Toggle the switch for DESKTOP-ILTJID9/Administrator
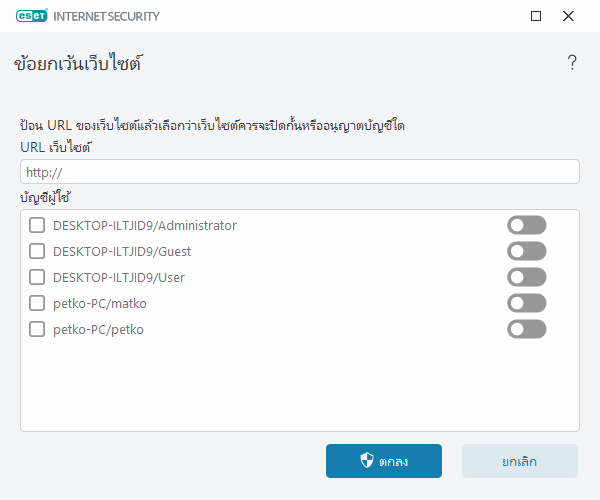600x500 pixels. (527, 225)
